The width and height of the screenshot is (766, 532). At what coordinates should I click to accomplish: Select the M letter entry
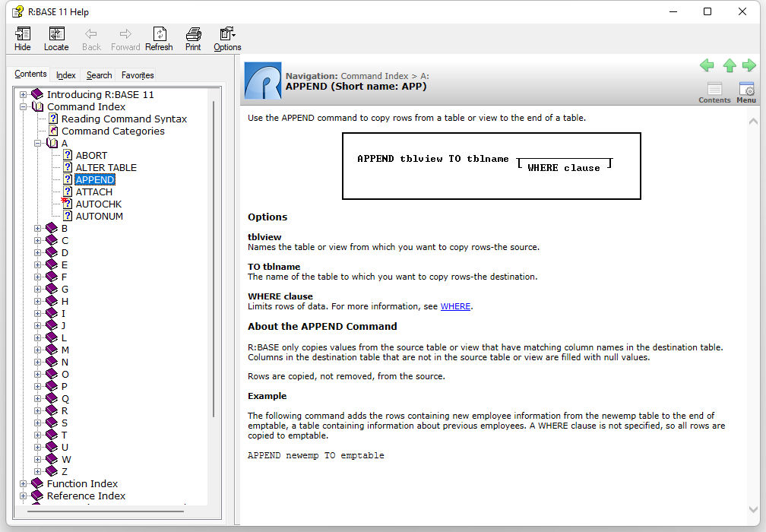pos(65,350)
